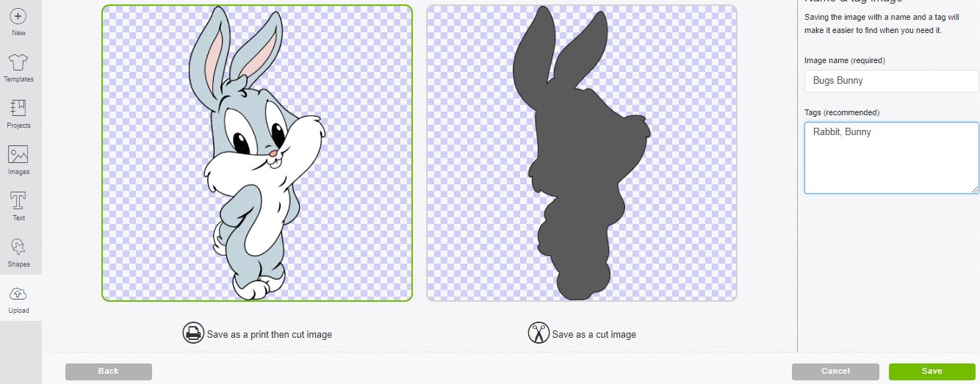
Task: Click the Back button
Action: click(109, 372)
